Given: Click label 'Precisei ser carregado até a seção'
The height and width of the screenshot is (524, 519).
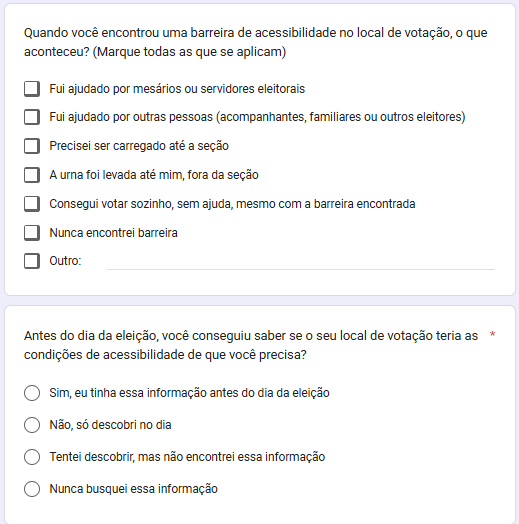Looking at the screenshot, I should coord(139,146).
